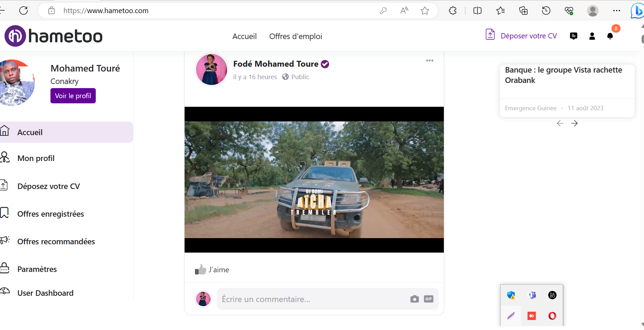Click the browser address bar URL

click(106, 11)
